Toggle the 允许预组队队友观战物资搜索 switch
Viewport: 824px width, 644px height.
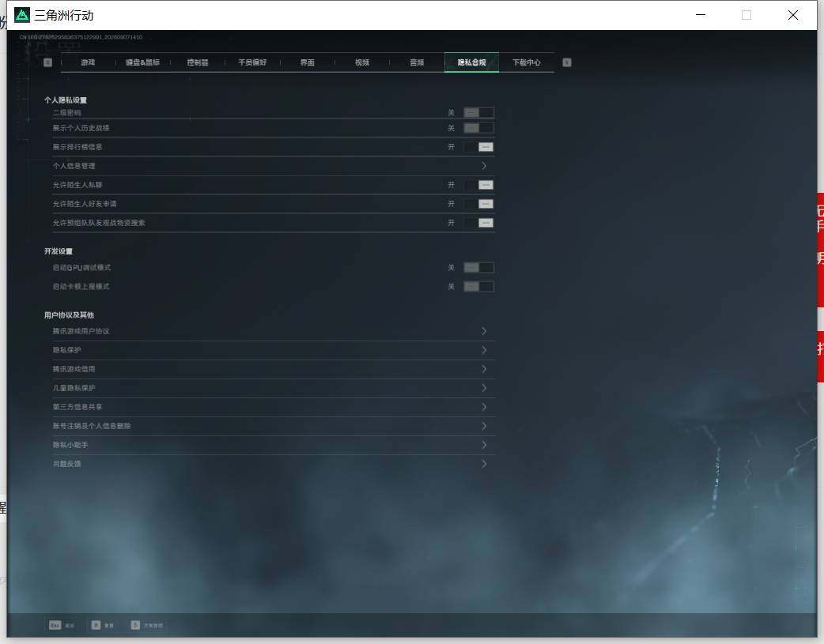(478, 223)
